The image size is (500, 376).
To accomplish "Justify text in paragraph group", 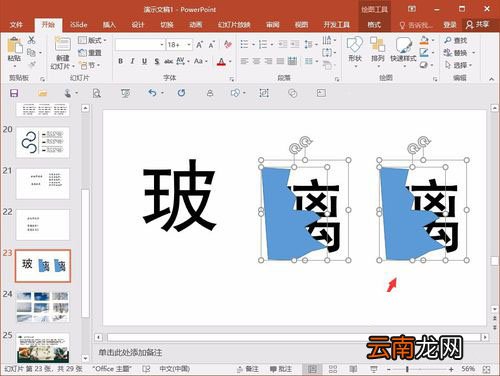I will tap(280, 61).
